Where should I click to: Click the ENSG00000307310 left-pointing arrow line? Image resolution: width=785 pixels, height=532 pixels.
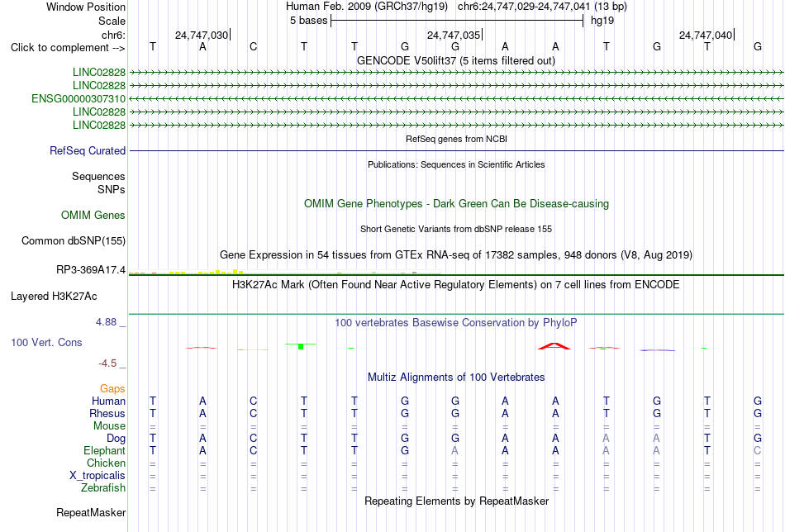coord(456,98)
